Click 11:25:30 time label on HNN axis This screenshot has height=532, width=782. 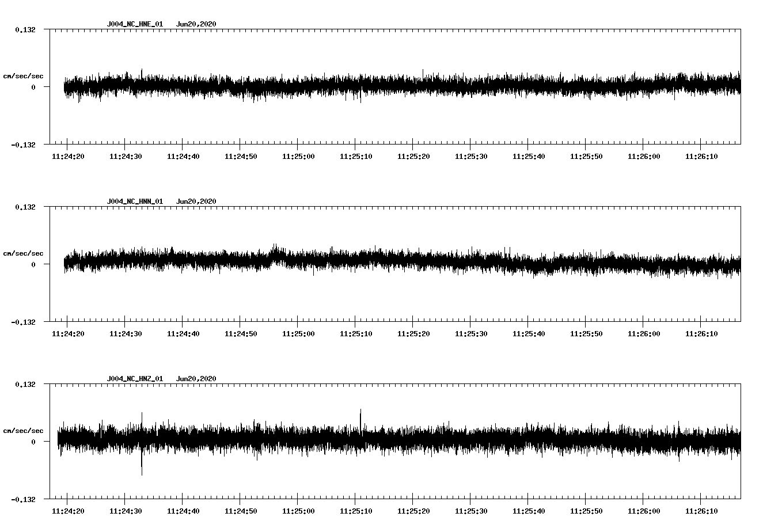(471, 334)
